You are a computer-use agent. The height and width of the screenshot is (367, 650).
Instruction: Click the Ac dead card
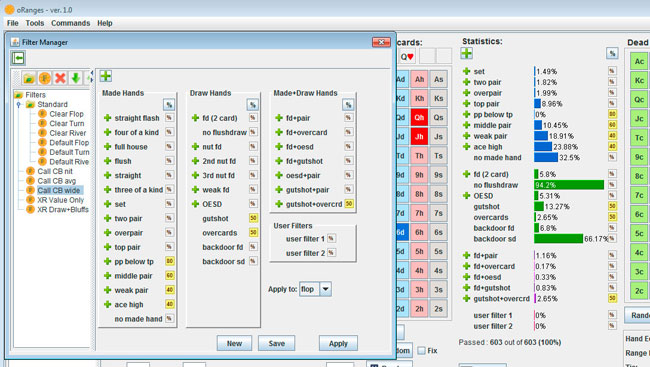(x=639, y=61)
